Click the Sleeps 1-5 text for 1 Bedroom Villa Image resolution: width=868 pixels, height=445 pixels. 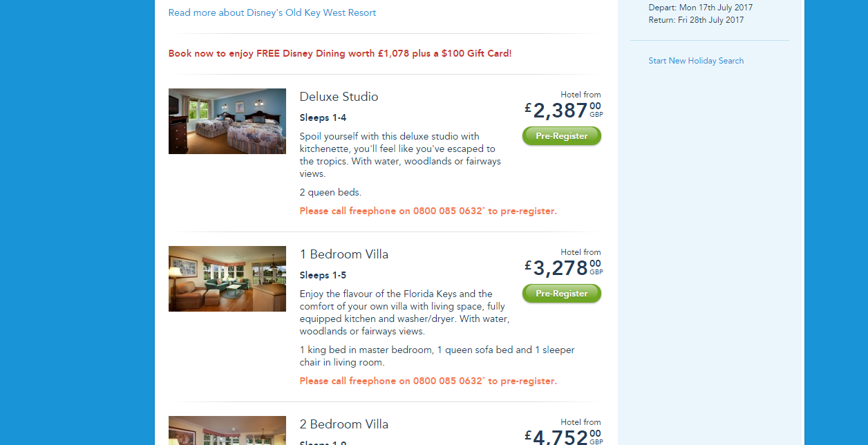pos(323,275)
